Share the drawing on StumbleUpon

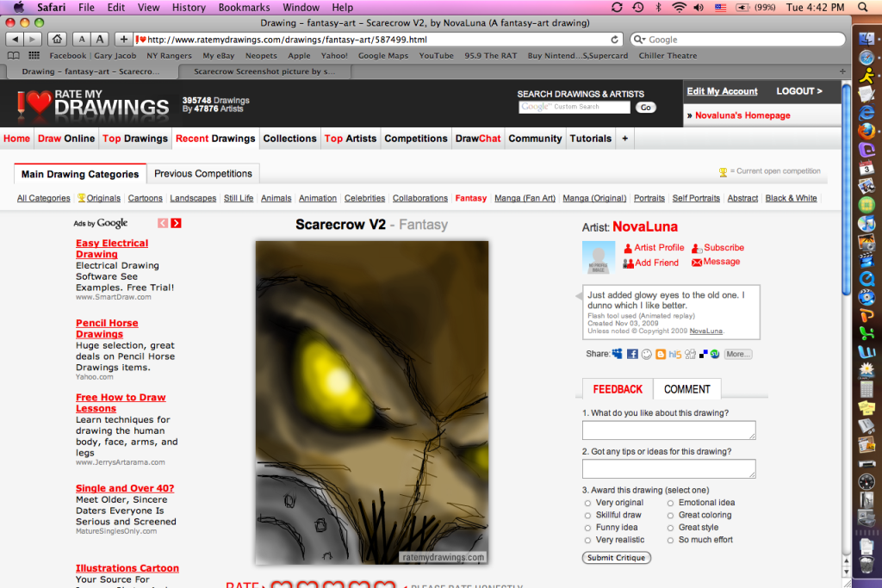pos(715,354)
